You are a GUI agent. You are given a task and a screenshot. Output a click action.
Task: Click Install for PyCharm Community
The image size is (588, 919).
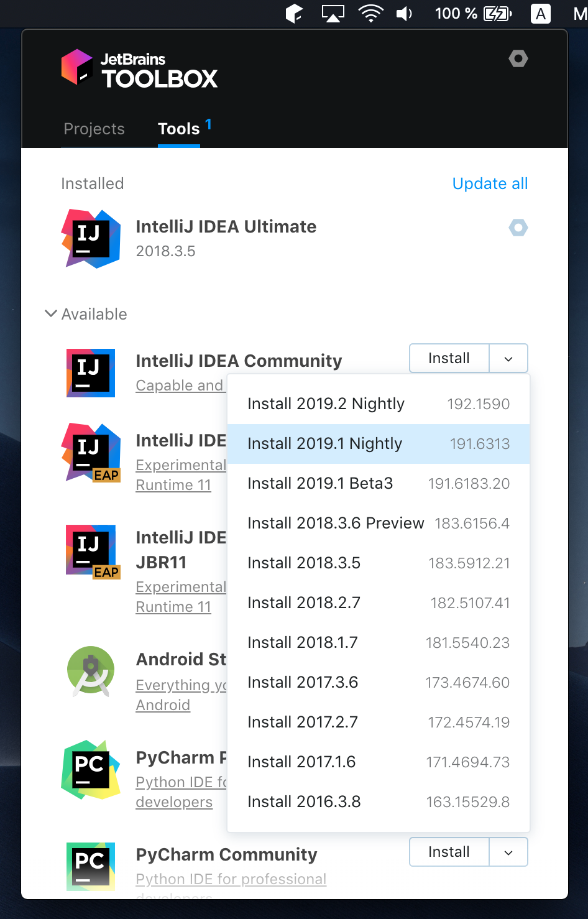click(449, 852)
